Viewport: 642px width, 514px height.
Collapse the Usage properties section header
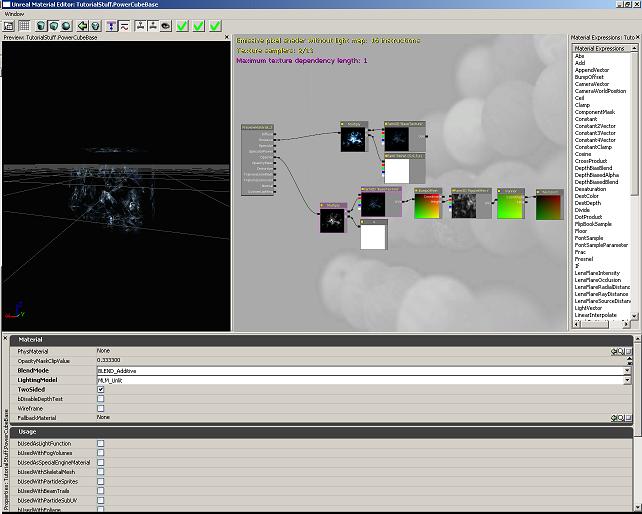point(321,432)
